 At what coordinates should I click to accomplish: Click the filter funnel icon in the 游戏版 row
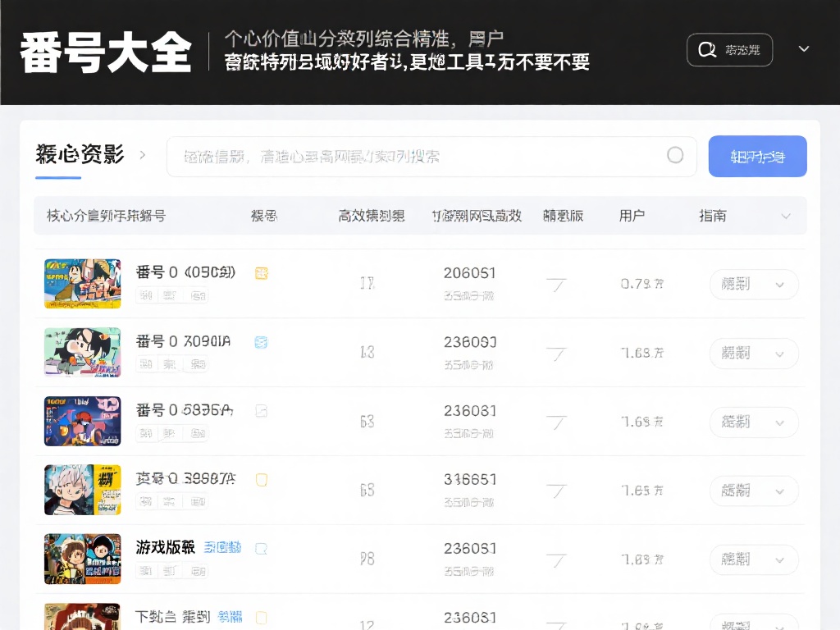pyautogui.click(x=557, y=560)
